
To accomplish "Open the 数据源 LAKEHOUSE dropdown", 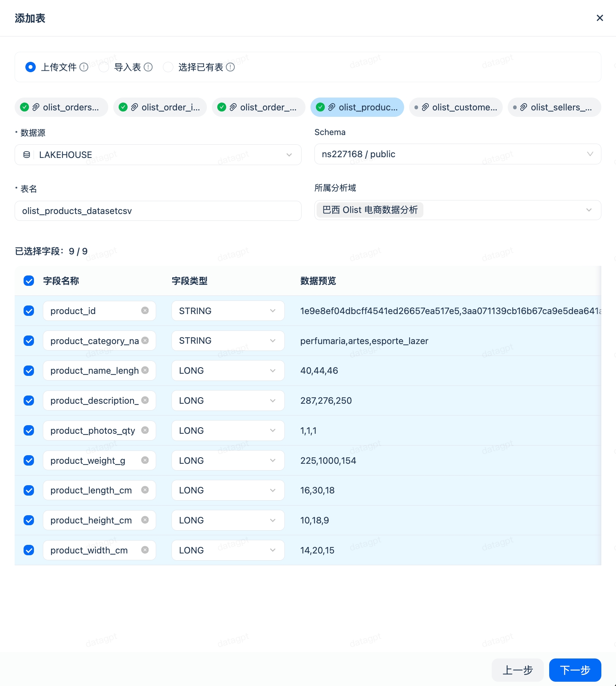I will click(158, 155).
